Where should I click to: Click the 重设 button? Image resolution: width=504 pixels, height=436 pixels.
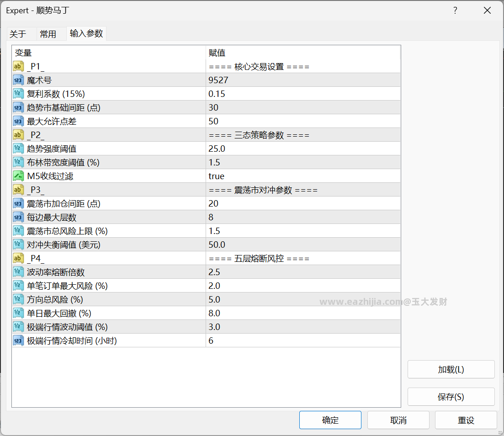pyautogui.click(x=466, y=420)
